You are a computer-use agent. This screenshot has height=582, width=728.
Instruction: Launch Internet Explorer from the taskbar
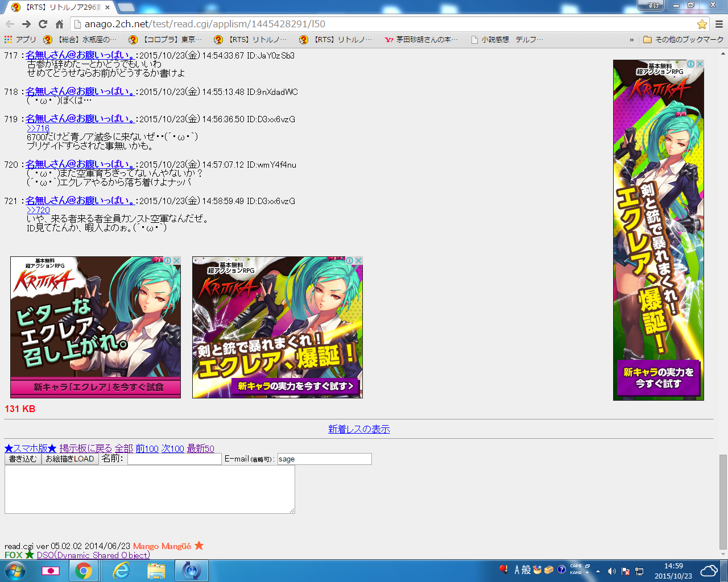[x=121, y=571]
